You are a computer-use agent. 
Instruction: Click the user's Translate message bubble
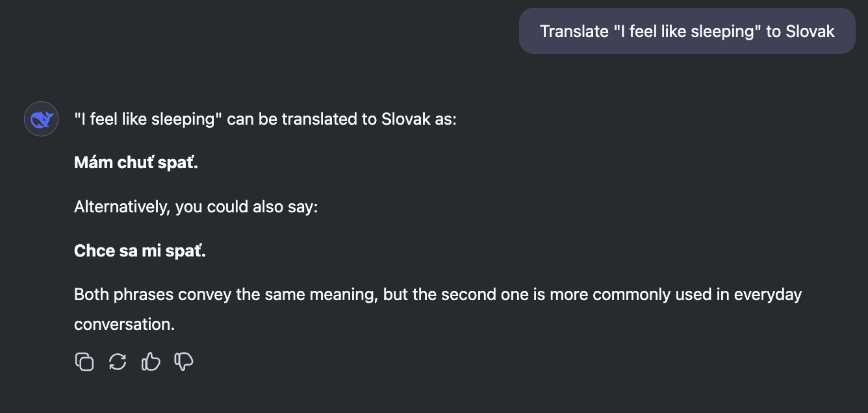click(x=687, y=31)
